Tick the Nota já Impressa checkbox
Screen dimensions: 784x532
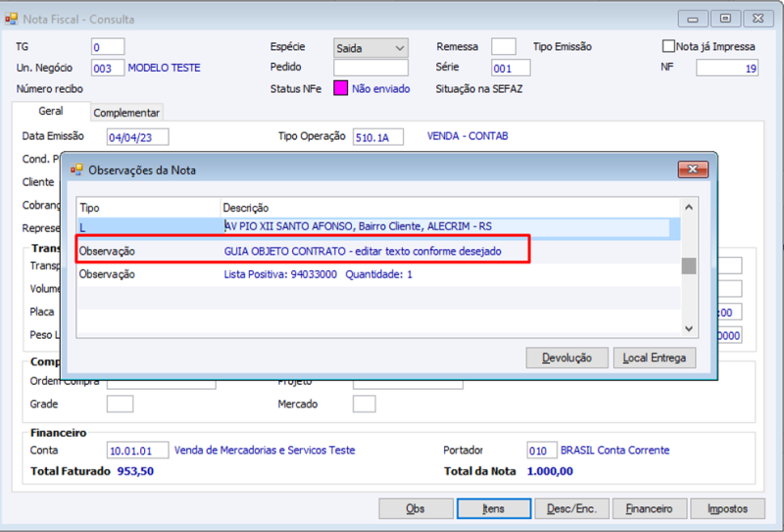[x=668, y=46]
